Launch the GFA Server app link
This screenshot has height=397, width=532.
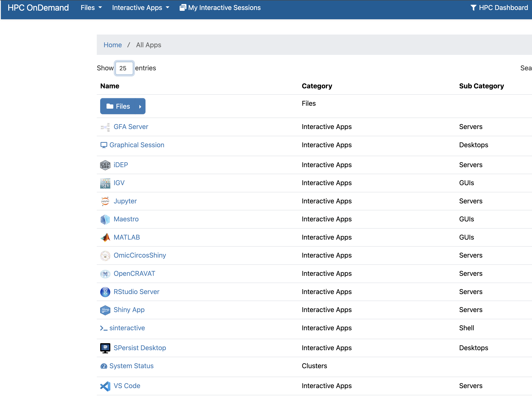click(x=131, y=127)
